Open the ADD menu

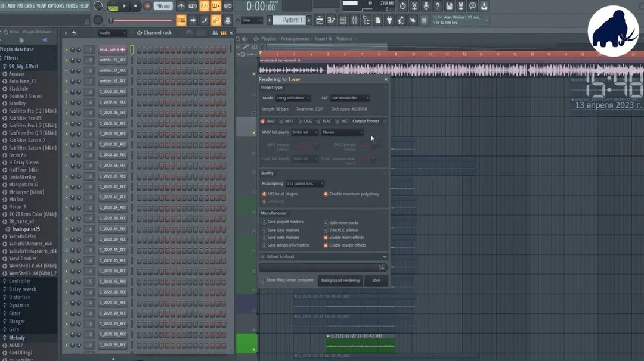coord(11,6)
